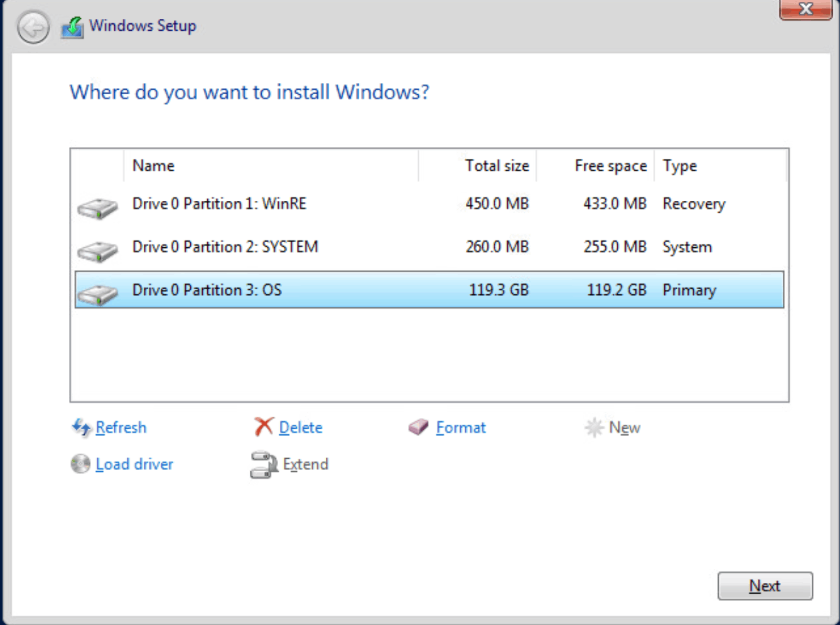
Task: Open the Load driver link
Action: coord(134,464)
